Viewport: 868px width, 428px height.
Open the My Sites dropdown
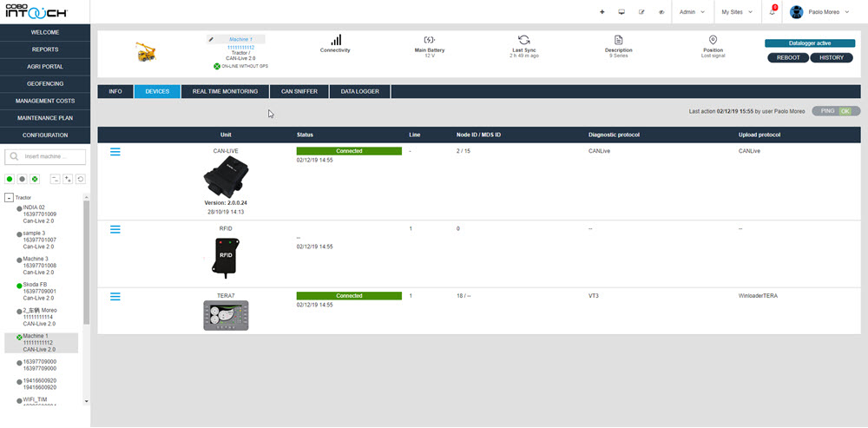pos(736,11)
